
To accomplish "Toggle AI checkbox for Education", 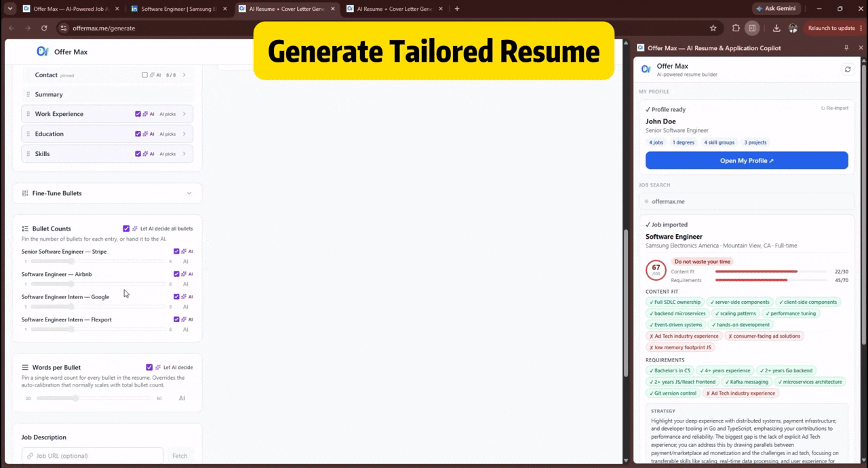I will [x=138, y=134].
